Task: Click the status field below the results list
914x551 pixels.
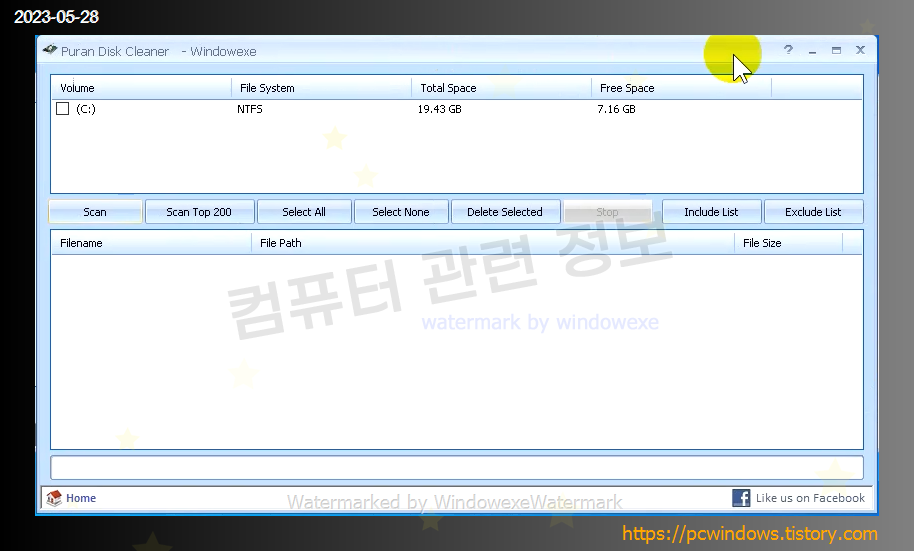Action: click(457, 468)
